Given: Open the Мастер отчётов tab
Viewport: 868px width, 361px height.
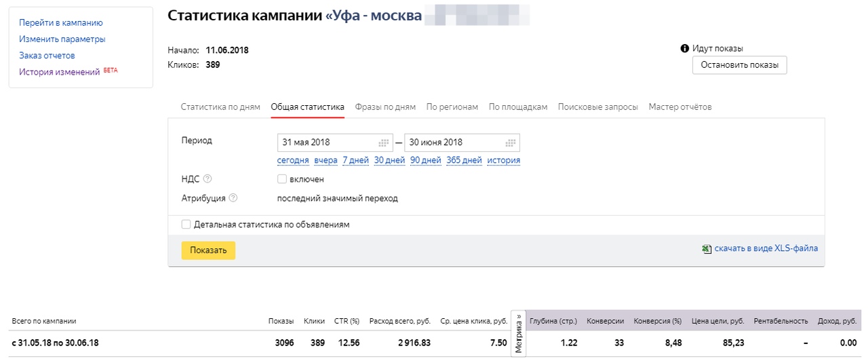Looking at the screenshot, I should 680,107.
